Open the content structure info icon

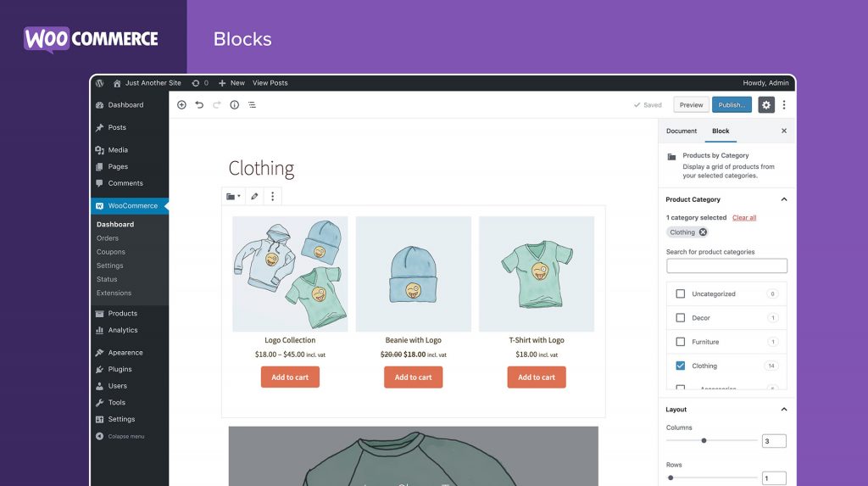pyautogui.click(x=235, y=104)
